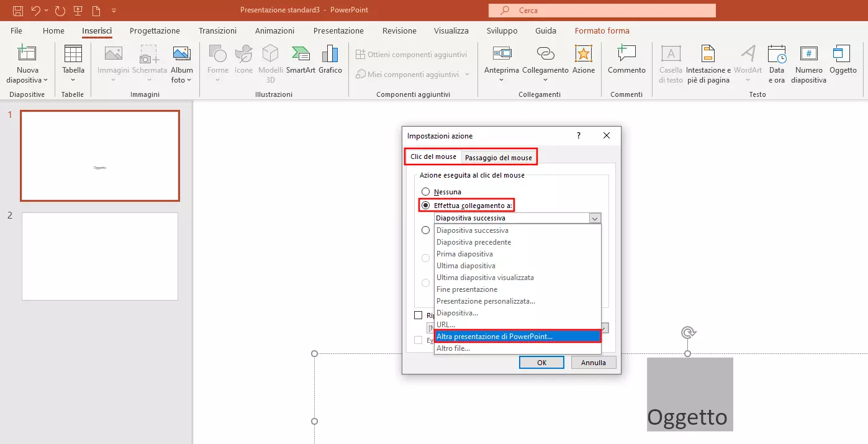
Task: Open the Guida tab
Action: (x=546, y=30)
